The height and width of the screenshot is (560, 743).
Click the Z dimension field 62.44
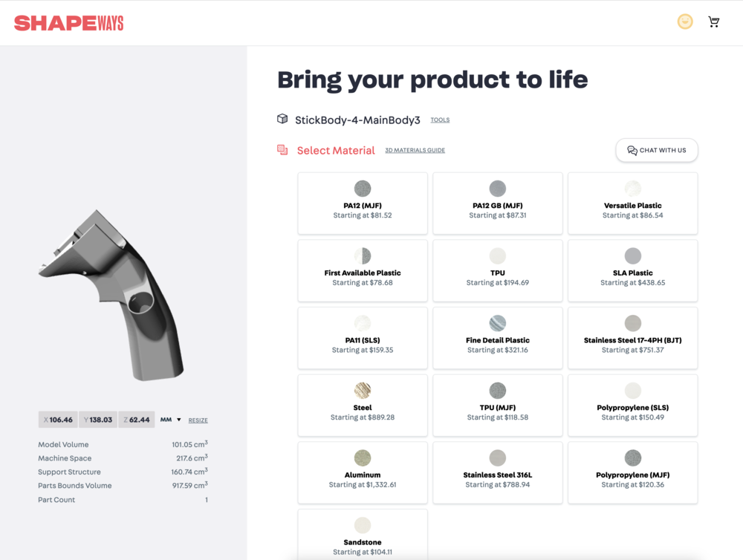135,420
